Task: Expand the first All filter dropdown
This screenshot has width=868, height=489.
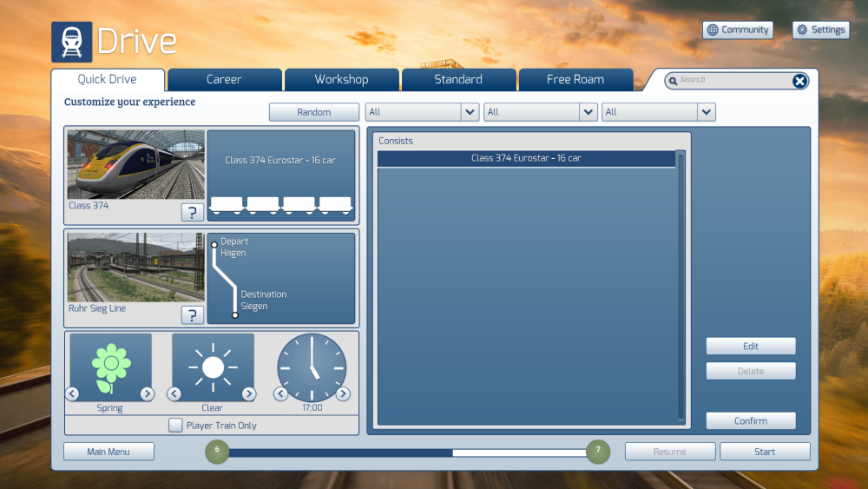Action: pos(470,112)
